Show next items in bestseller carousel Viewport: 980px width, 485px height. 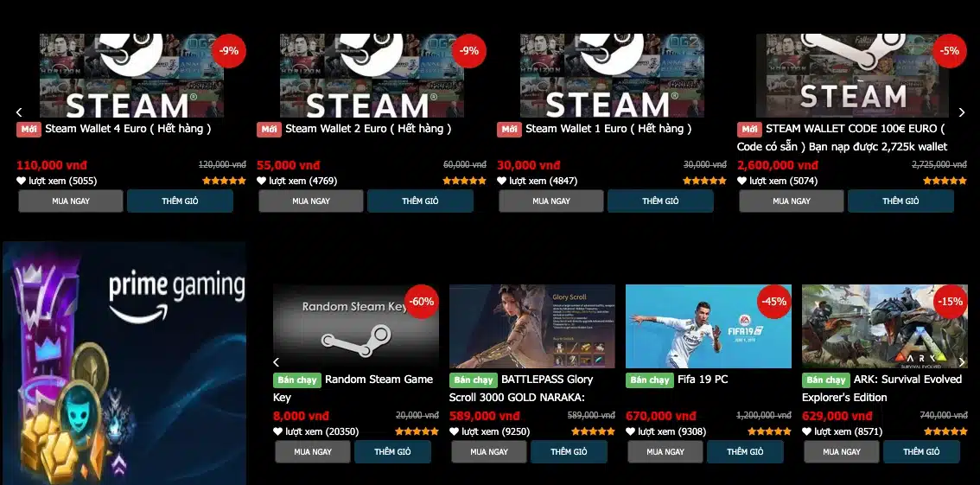click(x=962, y=362)
